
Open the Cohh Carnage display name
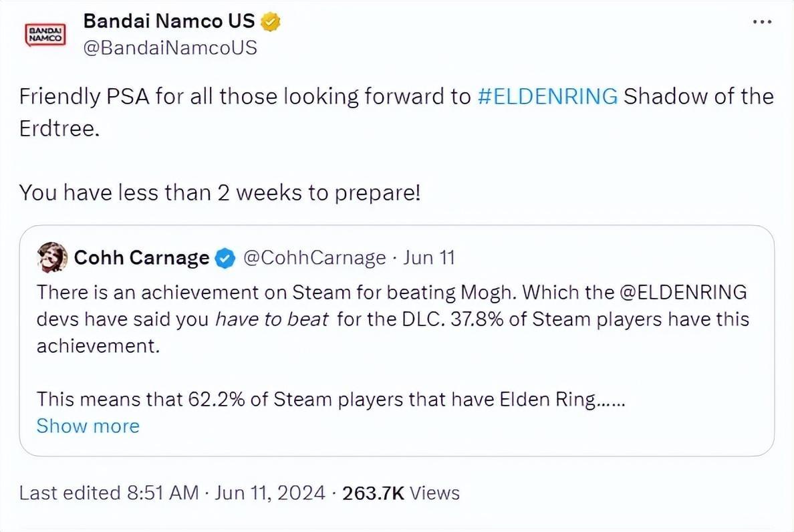click(x=142, y=258)
